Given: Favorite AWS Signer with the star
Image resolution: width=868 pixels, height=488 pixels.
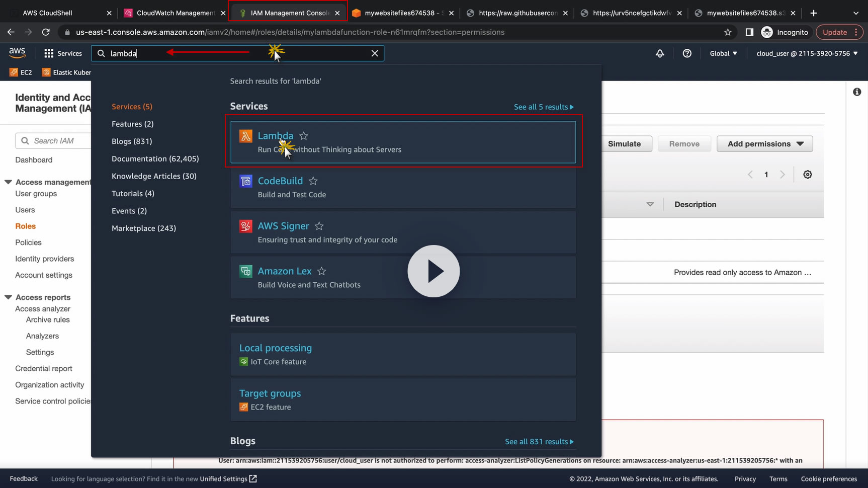Looking at the screenshot, I should [319, 226].
